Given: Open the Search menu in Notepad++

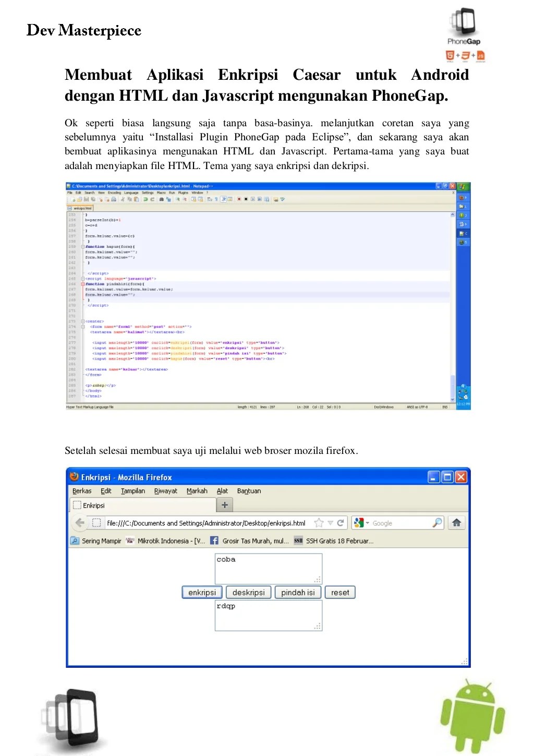Looking at the screenshot, I should 90,193.
